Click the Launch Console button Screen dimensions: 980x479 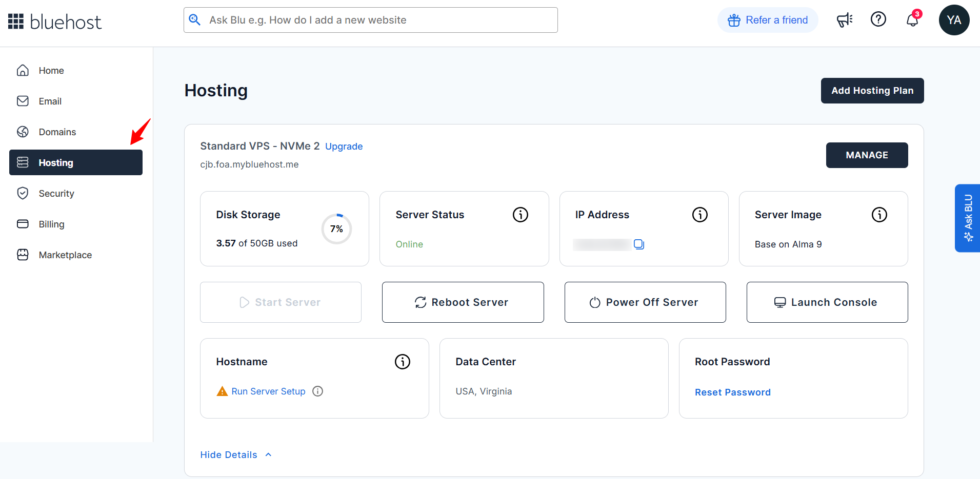[x=827, y=302]
